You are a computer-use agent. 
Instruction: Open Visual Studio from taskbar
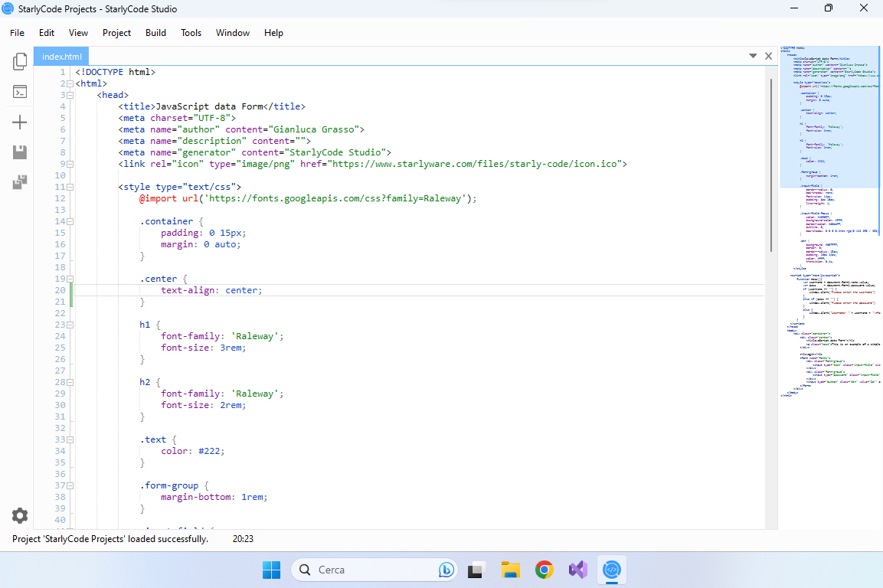[x=578, y=570]
